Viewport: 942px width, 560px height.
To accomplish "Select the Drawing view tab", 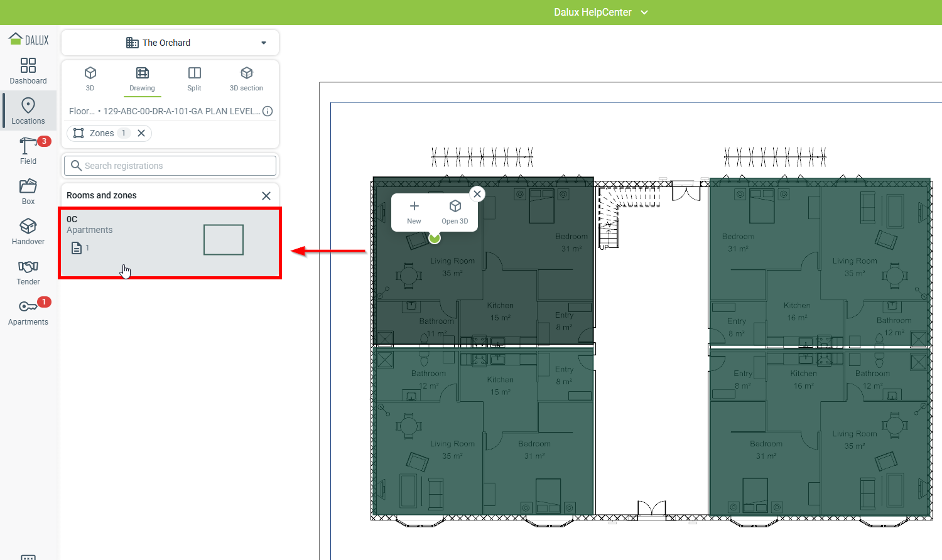I will (143, 78).
